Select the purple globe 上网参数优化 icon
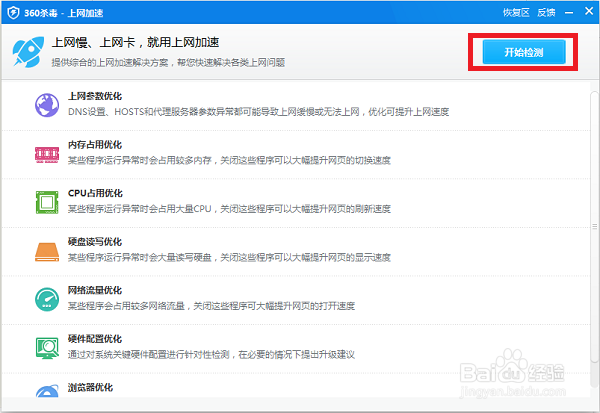 47,105
